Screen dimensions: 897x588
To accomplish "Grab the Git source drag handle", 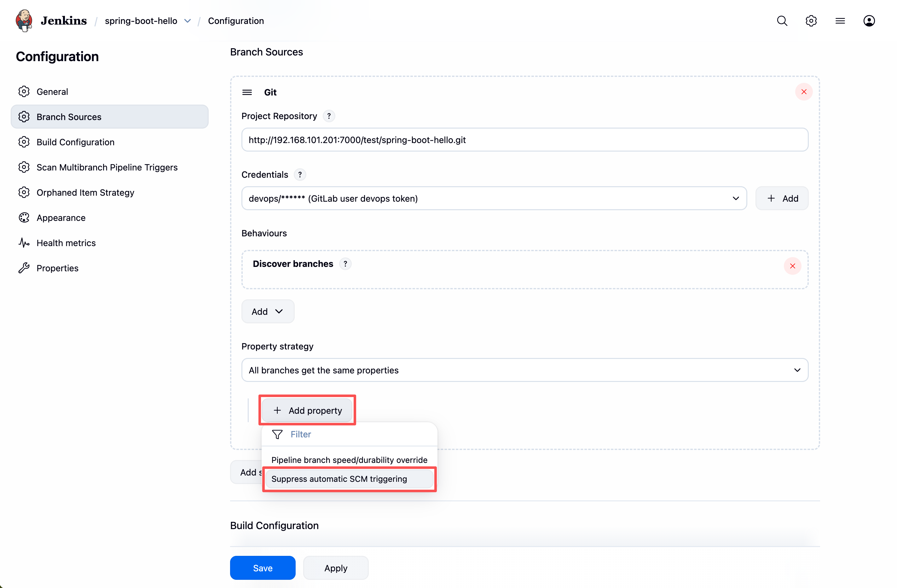I will pos(247,92).
